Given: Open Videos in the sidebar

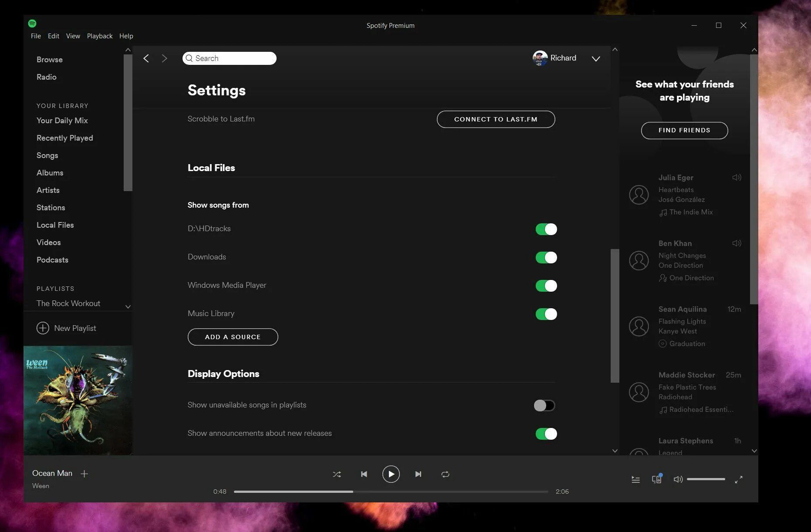Looking at the screenshot, I should coord(49,242).
